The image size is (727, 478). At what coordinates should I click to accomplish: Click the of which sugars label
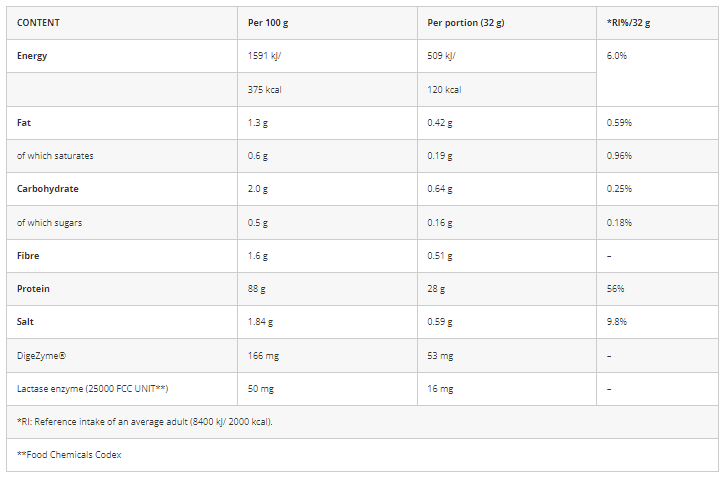[49, 223]
